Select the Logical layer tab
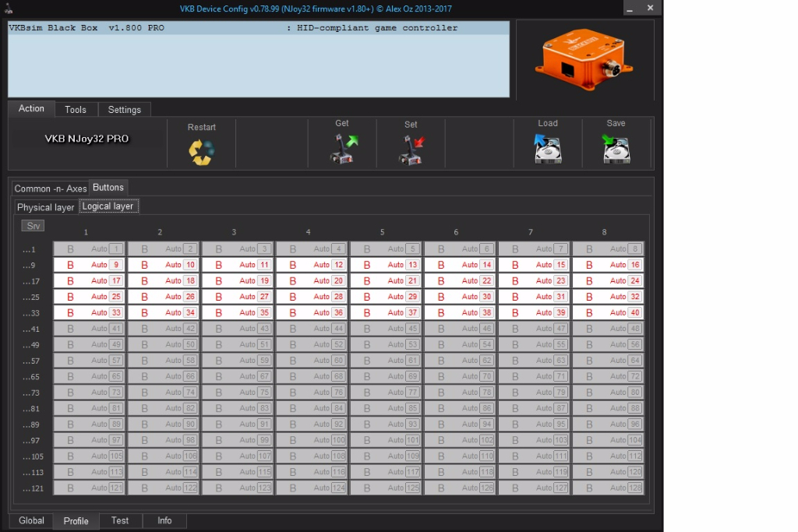This screenshot has width=798, height=532. point(108,206)
